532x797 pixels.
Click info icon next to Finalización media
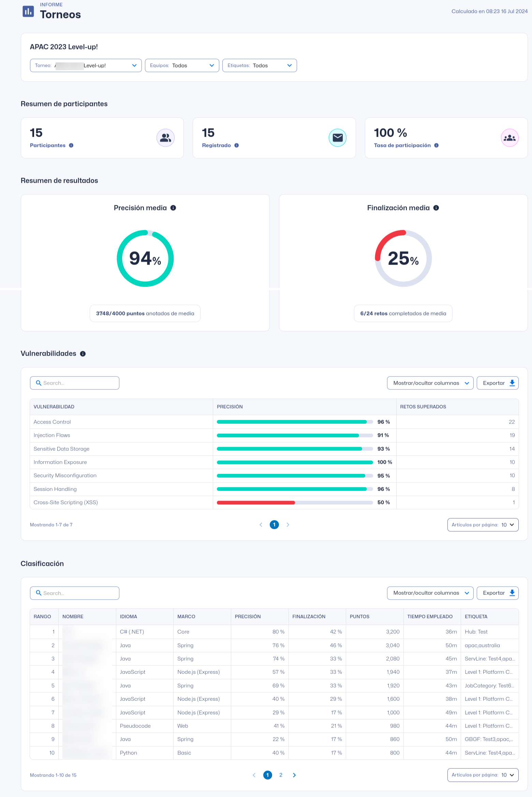click(436, 208)
